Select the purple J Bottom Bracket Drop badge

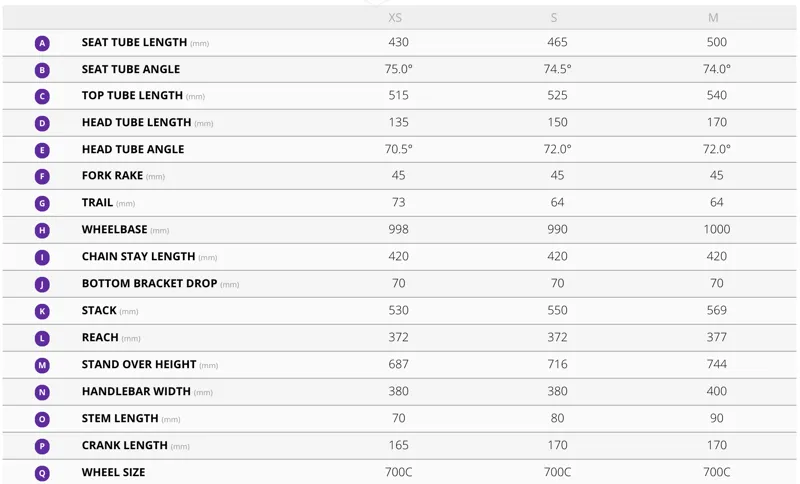coord(42,284)
